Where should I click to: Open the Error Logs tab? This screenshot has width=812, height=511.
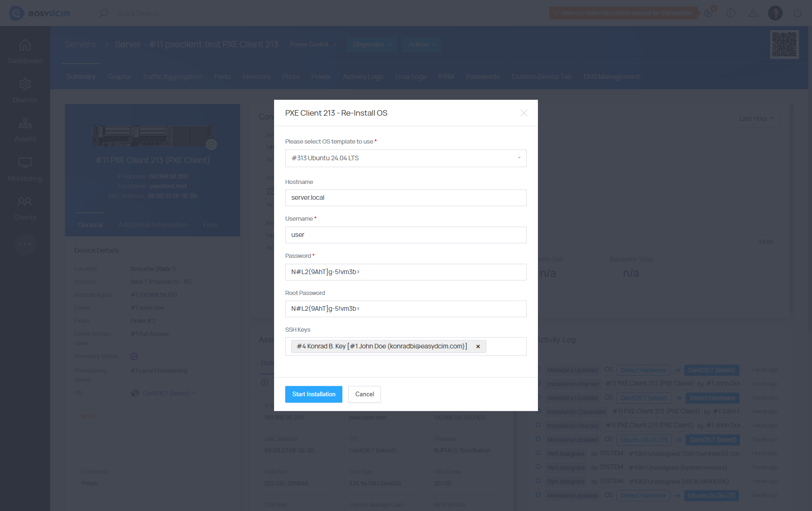click(411, 77)
